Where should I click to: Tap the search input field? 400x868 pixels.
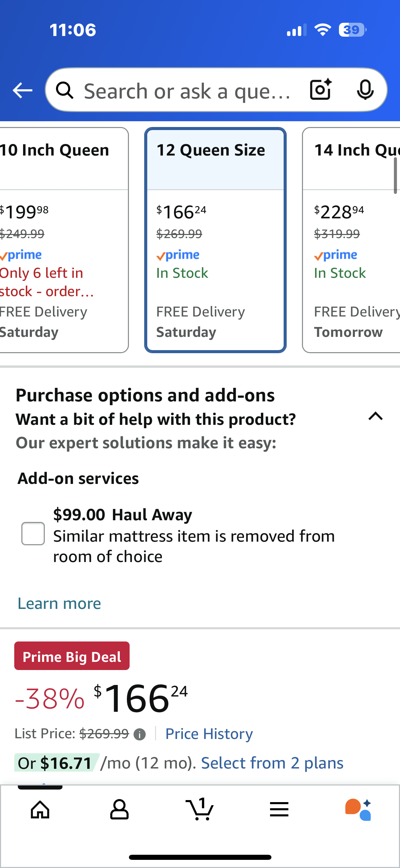tap(187, 91)
